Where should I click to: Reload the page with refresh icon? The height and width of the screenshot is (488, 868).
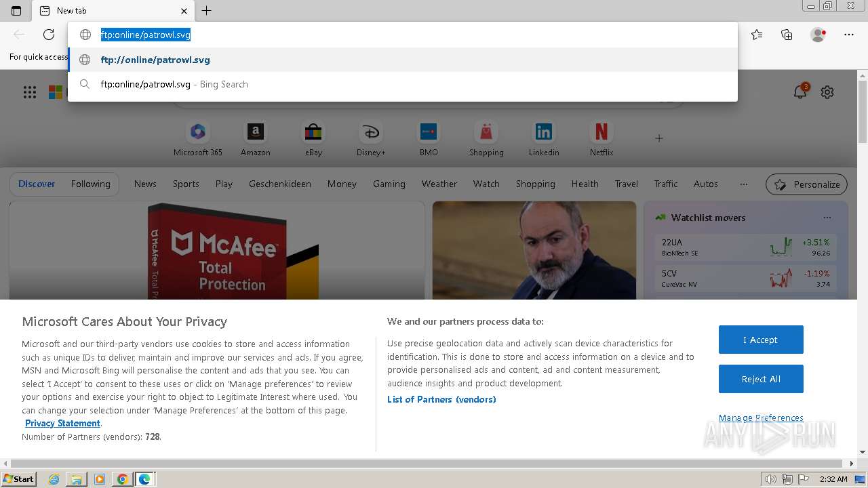(49, 35)
